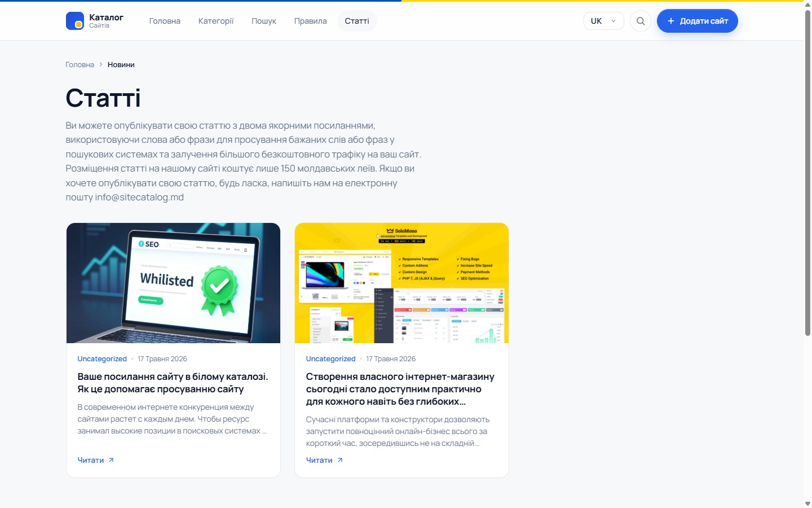Click the breadcrumb chevron separator icon
Screen dimensions: 812x508
pos(101,64)
